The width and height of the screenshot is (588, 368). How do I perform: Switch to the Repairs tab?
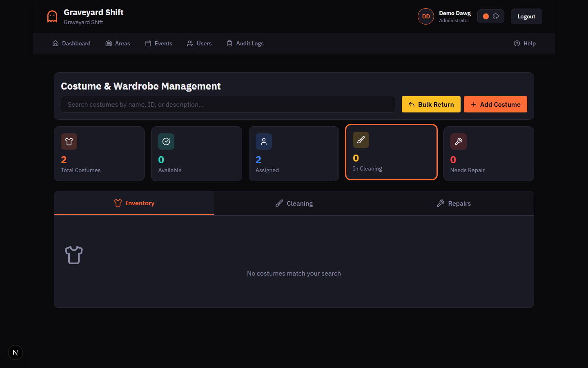454,203
